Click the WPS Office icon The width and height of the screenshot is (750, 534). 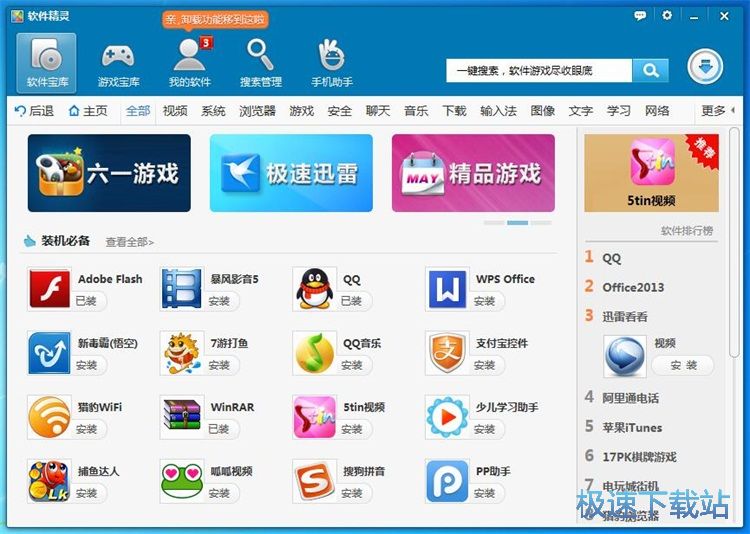click(x=447, y=289)
